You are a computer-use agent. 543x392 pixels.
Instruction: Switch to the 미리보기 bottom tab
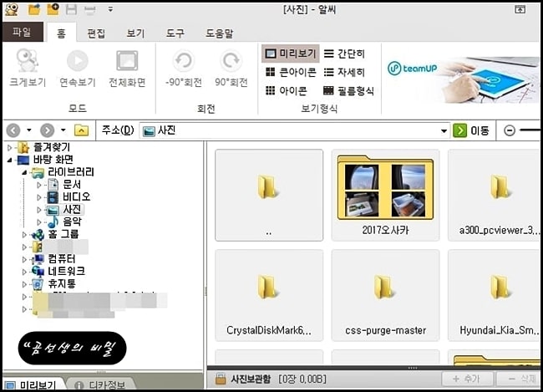tap(33, 384)
